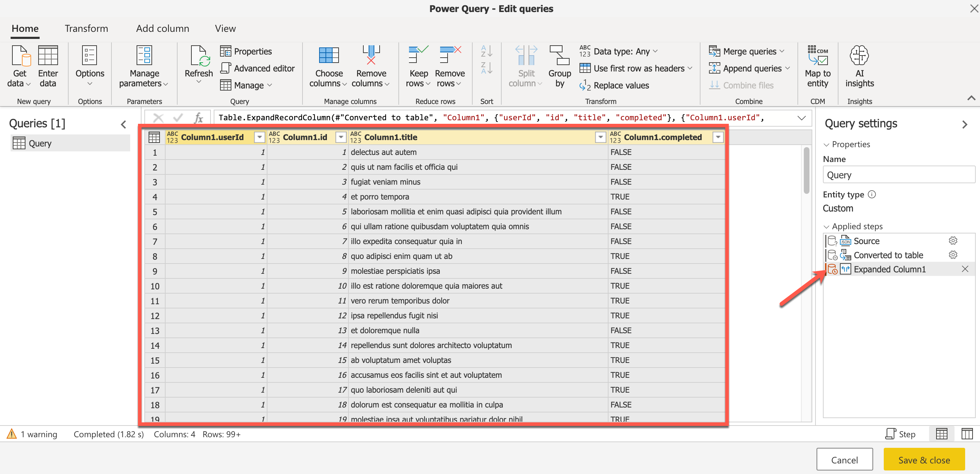Switch to the Transform tab
Viewport: 980px width, 474px height.
click(x=86, y=29)
